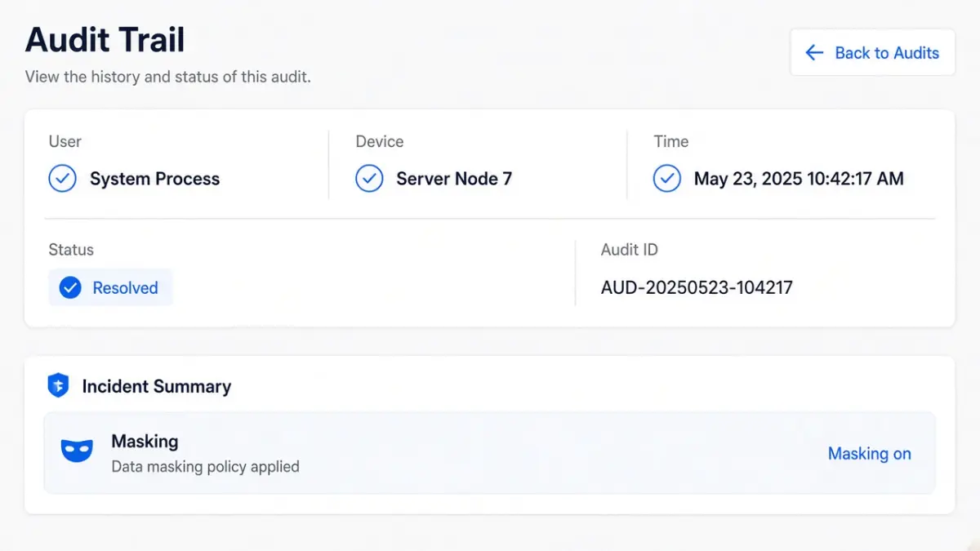Go back via Back to Audits button
This screenshot has height=551, width=980.
point(872,53)
